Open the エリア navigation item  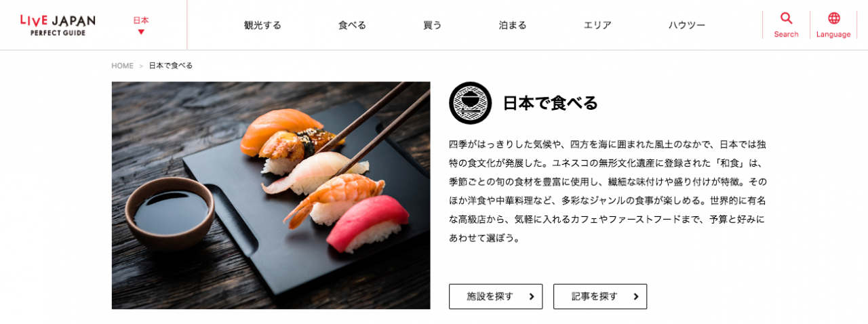[x=597, y=25]
